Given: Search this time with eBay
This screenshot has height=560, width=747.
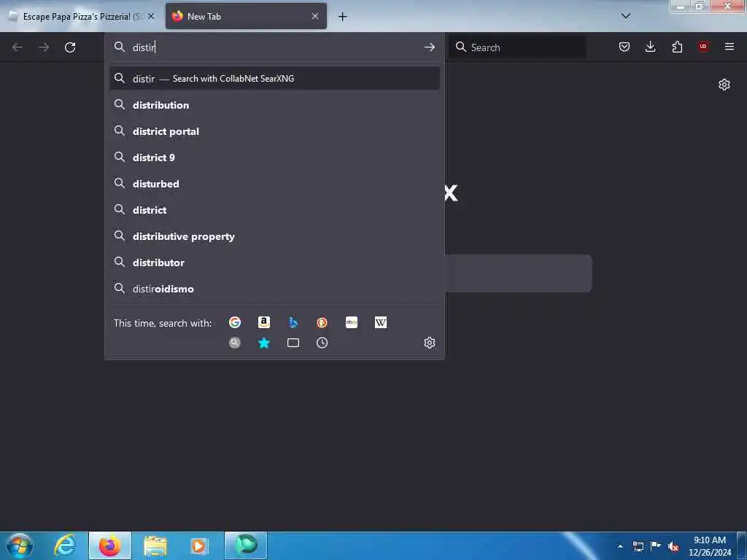Looking at the screenshot, I should (x=352, y=322).
